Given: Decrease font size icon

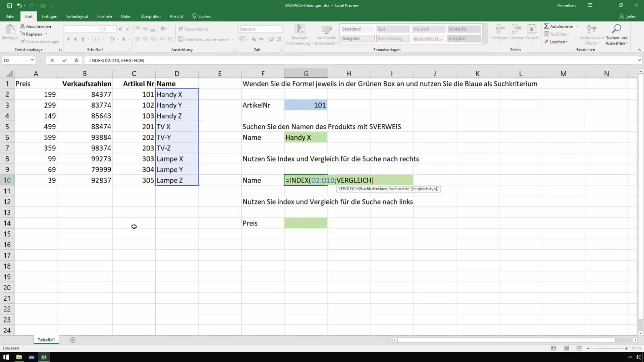Looking at the screenshot, I should 128,29.
